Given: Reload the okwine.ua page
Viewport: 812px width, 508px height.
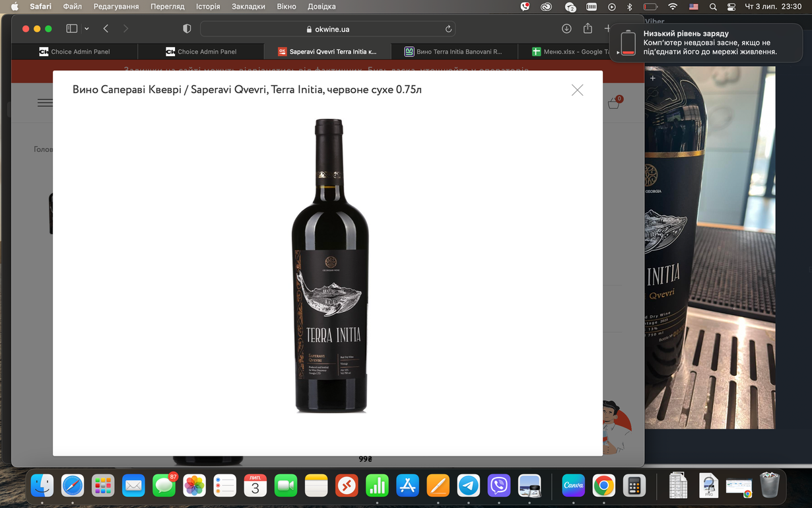Looking at the screenshot, I should [x=448, y=29].
